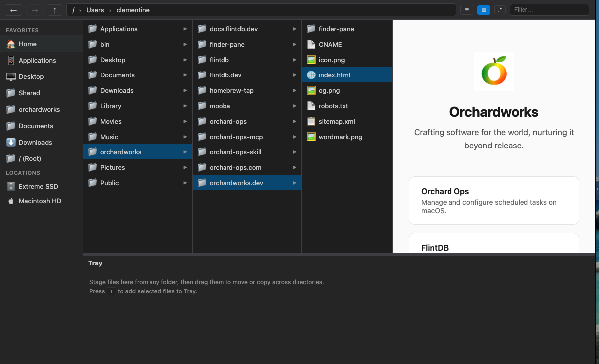
Task: Select the orchard-ops-skill folder row
Action: 247,152
